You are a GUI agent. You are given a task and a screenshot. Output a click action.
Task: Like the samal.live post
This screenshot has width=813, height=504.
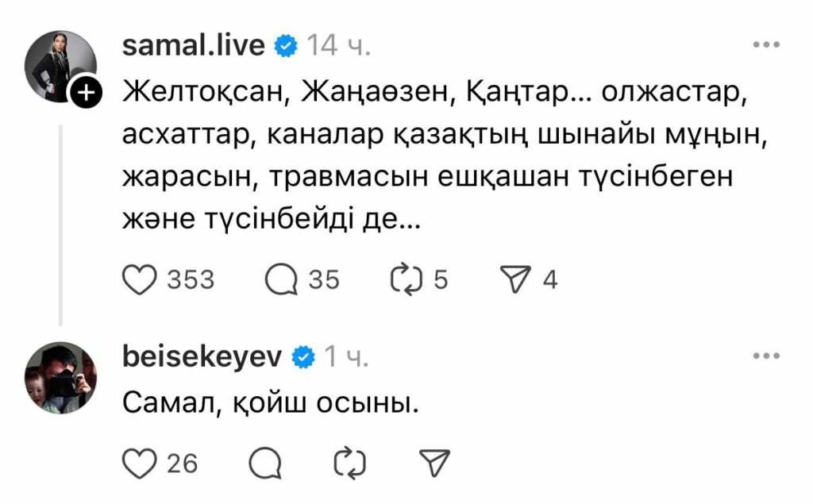[x=141, y=279]
